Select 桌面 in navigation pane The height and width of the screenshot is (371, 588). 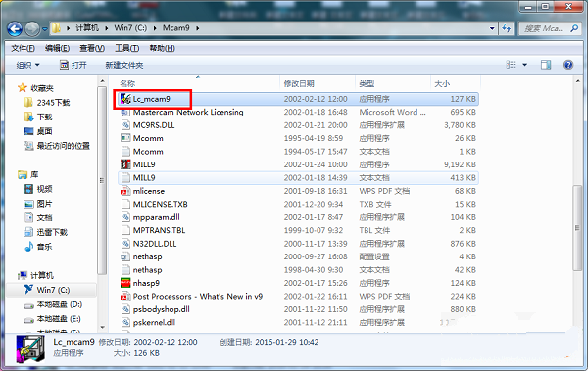(x=45, y=131)
